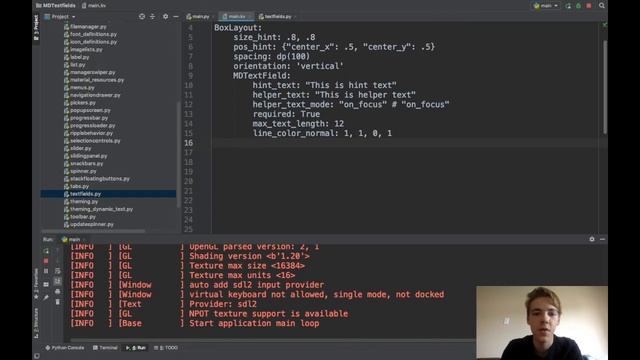The width and height of the screenshot is (640, 360).
Task: Select textfields.py in the project tree
Action: [x=108, y=194]
